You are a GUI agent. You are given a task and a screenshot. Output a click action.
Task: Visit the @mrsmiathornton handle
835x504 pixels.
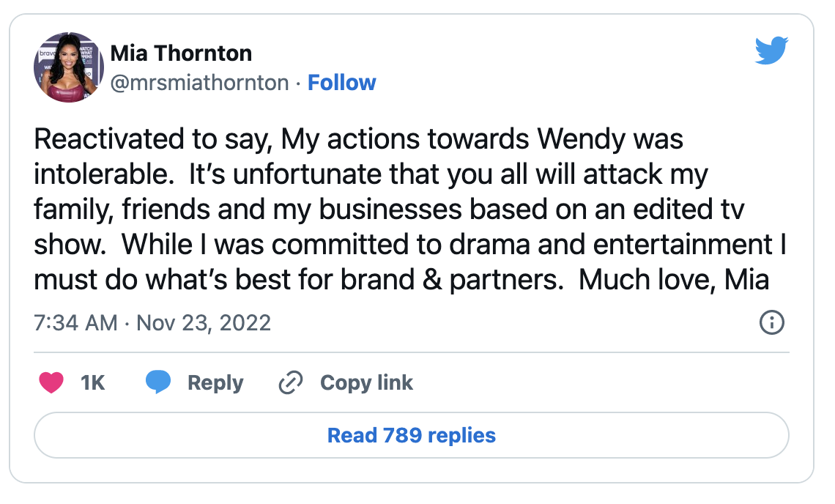pos(200,83)
